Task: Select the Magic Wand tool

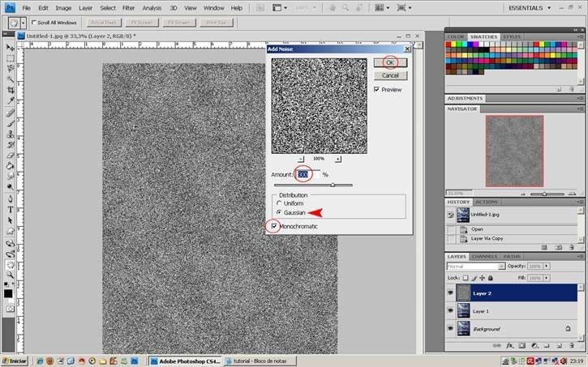Action: click(10, 79)
